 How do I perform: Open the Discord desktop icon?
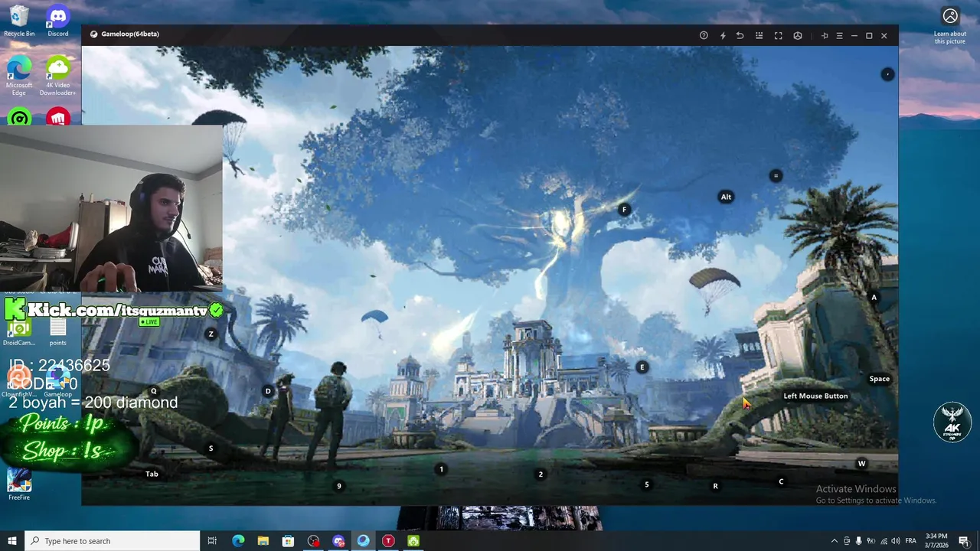coord(58,21)
